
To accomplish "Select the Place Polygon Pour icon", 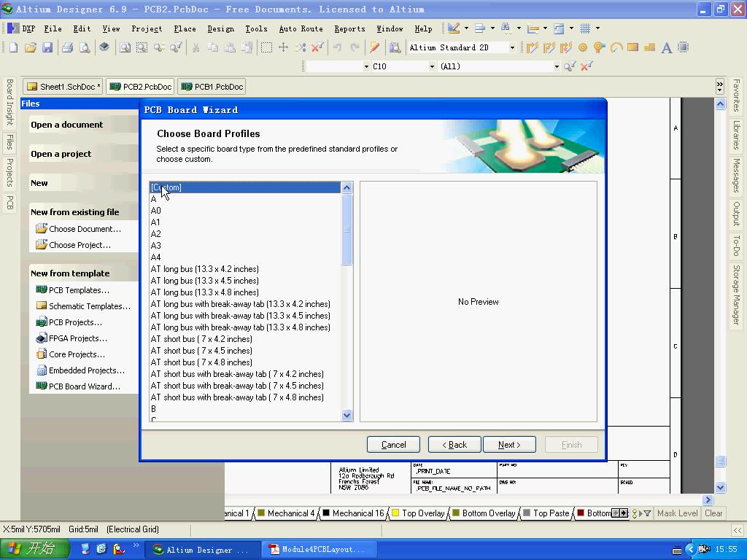I will (x=649, y=47).
